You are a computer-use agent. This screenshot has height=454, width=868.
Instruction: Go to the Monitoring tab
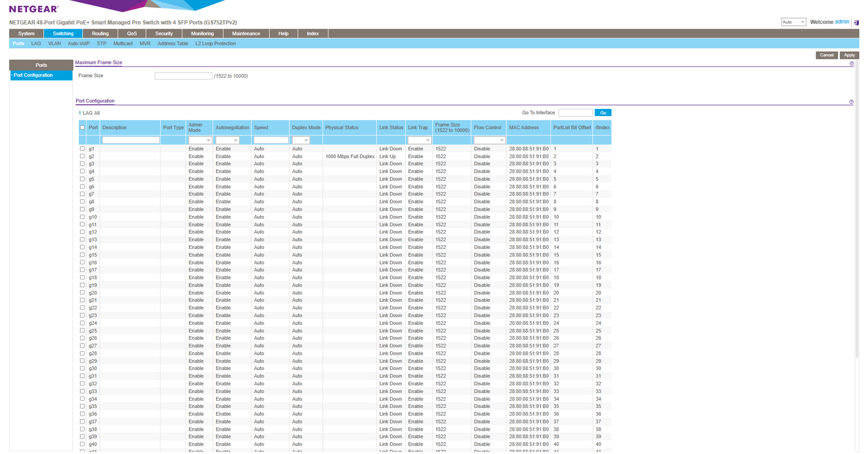click(x=203, y=34)
